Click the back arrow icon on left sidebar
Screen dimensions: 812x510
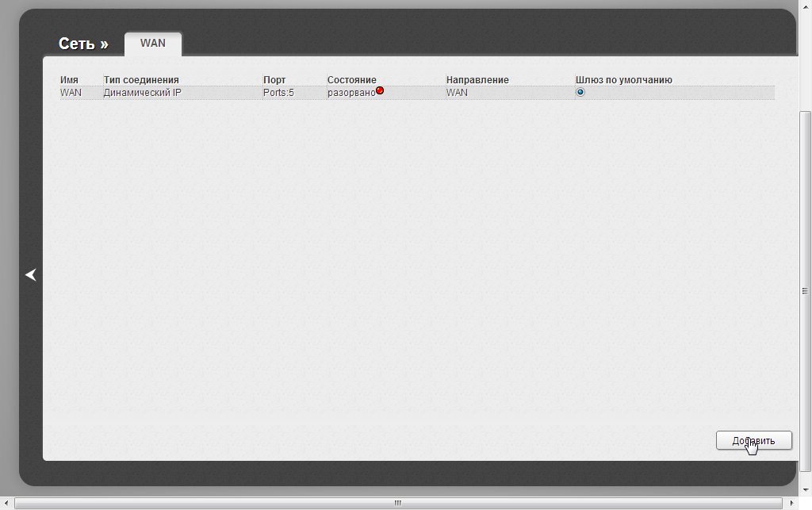click(31, 275)
